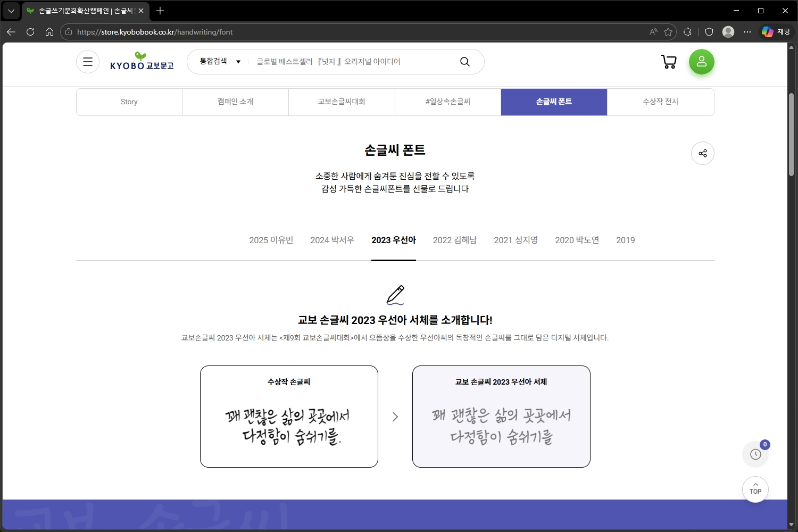Click the pencil illustration icon
798x532 pixels.
click(395, 295)
